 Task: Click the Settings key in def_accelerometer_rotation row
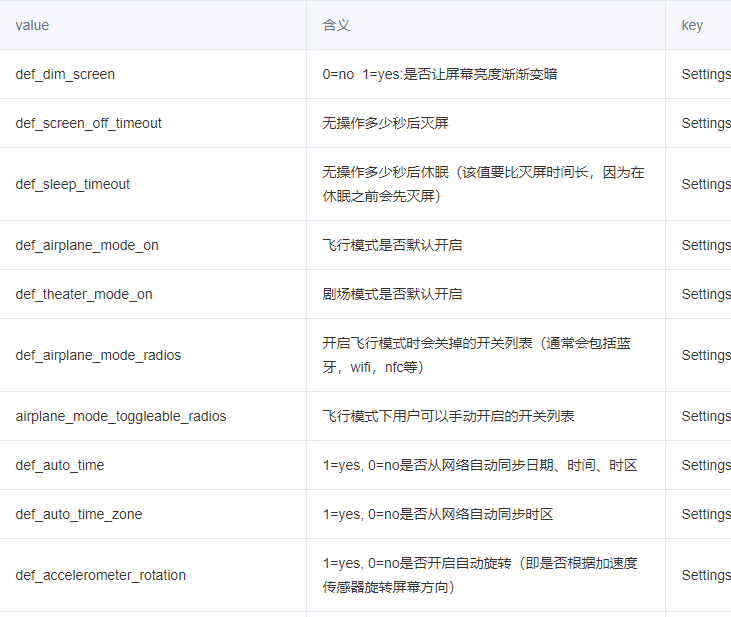tap(706, 575)
